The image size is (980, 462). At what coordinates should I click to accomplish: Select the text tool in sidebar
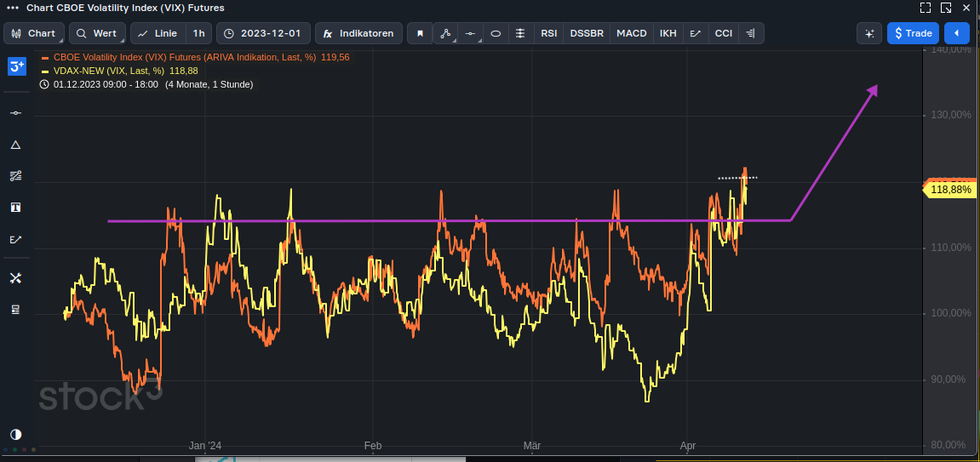click(15, 208)
